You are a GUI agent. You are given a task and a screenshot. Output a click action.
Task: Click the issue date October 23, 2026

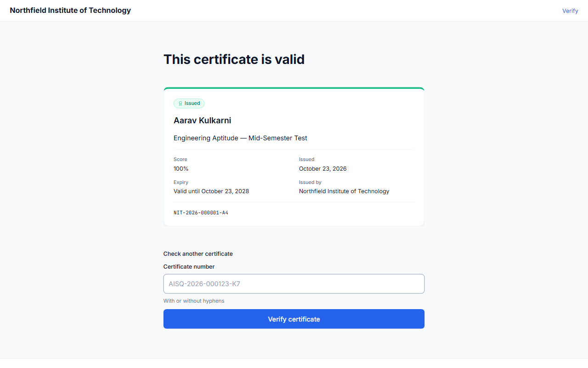pos(322,169)
